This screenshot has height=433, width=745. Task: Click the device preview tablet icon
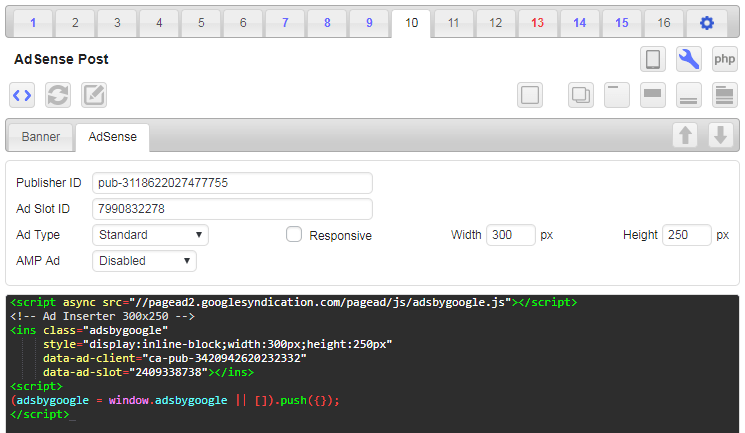(x=653, y=59)
